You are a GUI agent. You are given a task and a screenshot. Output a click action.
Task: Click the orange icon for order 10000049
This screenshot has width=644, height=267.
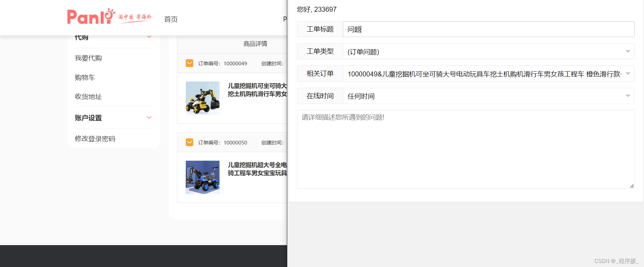tap(189, 63)
